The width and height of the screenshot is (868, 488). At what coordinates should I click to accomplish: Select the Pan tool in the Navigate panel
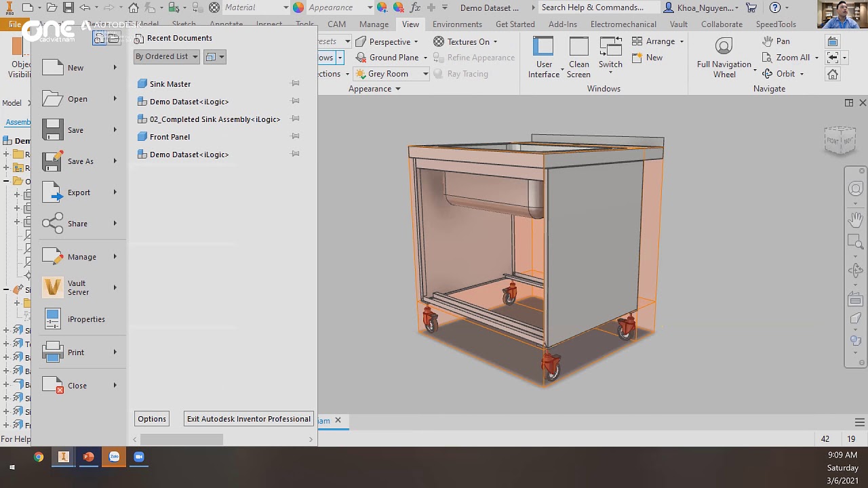point(776,41)
